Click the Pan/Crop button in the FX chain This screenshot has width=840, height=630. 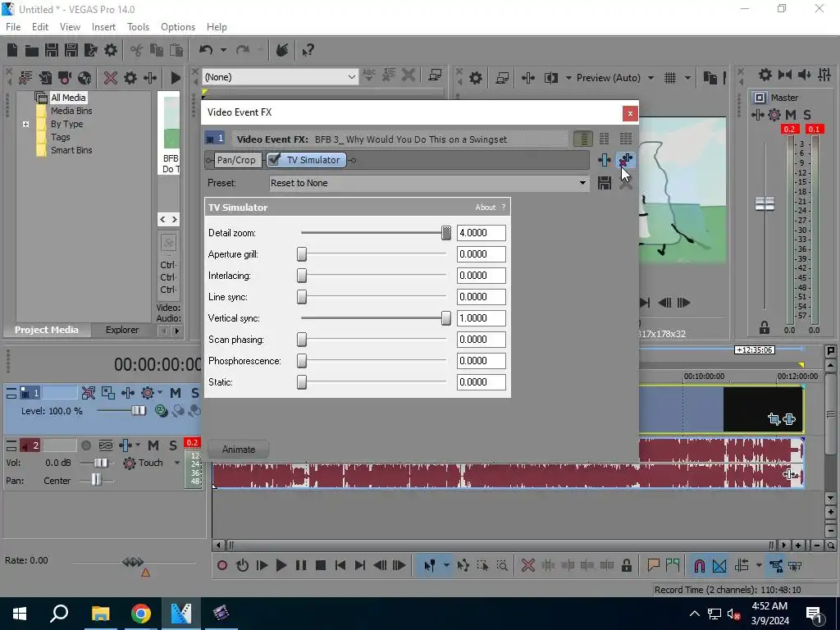tap(235, 160)
